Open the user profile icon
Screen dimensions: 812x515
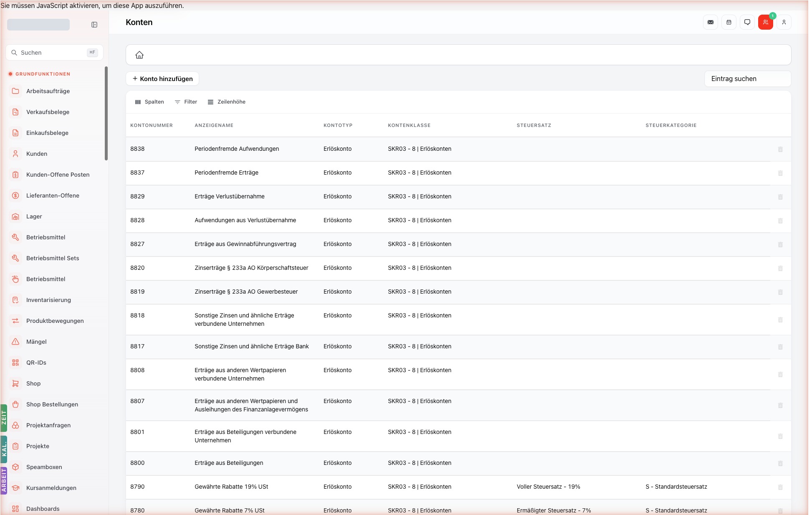point(784,22)
